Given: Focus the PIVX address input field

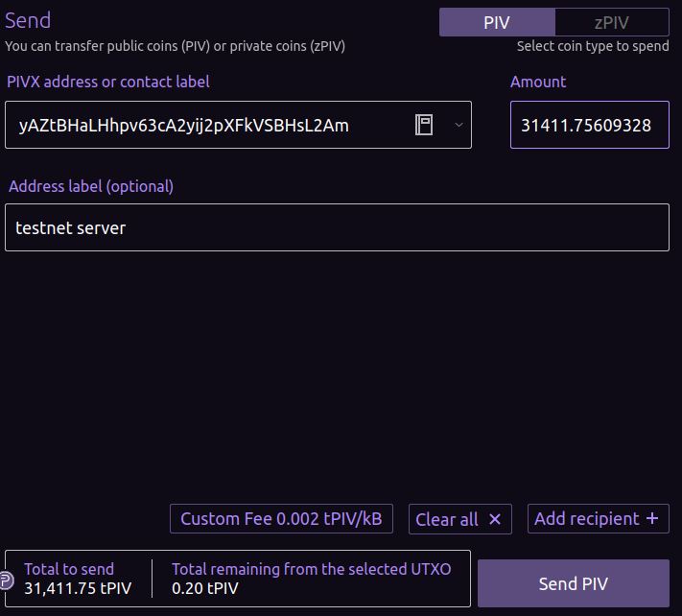Looking at the screenshot, I should 211,125.
